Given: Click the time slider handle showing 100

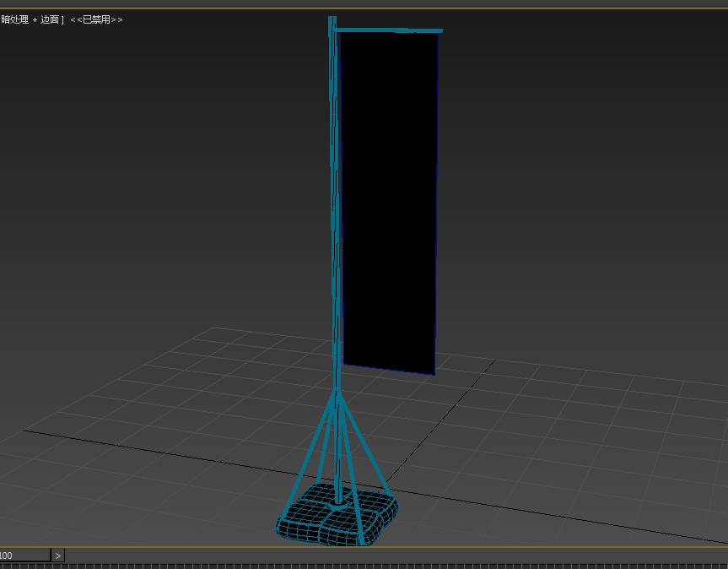Looking at the screenshot, I should click(x=24, y=555).
